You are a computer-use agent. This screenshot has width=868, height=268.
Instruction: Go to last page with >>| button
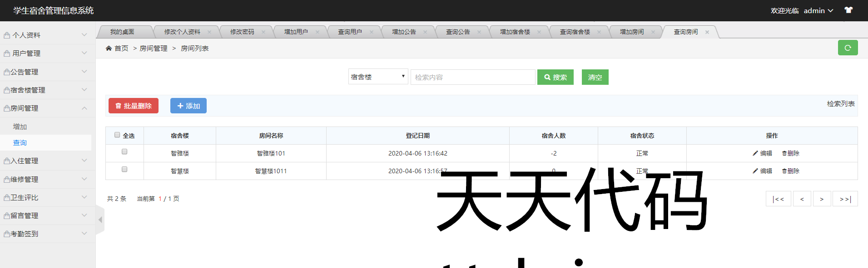tap(844, 199)
